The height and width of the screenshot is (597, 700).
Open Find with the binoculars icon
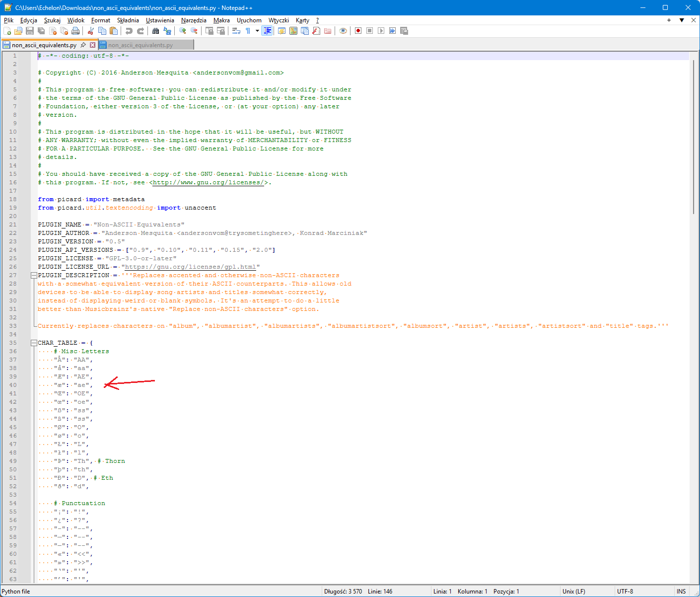tap(155, 31)
